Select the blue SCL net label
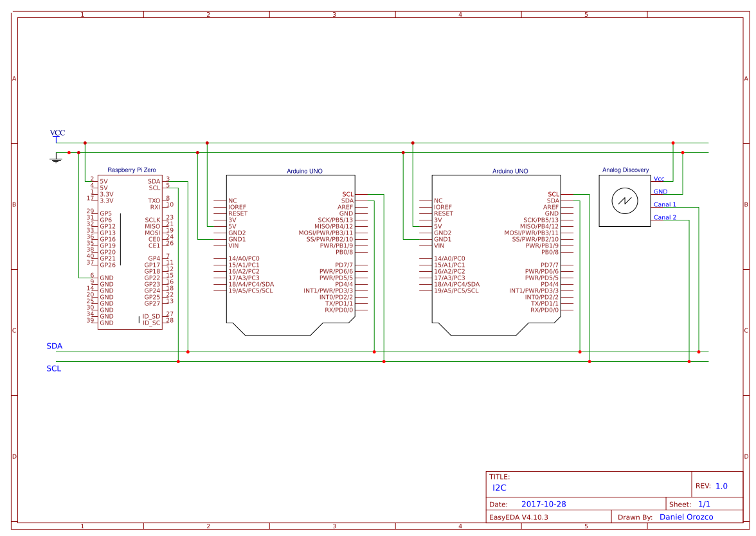756x536 pixels. pos(53,368)
